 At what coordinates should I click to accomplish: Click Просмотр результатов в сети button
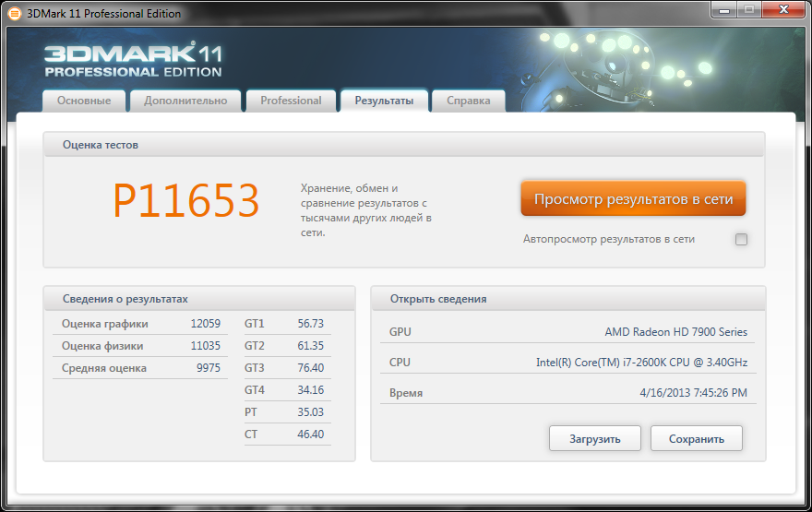(633, 198)
